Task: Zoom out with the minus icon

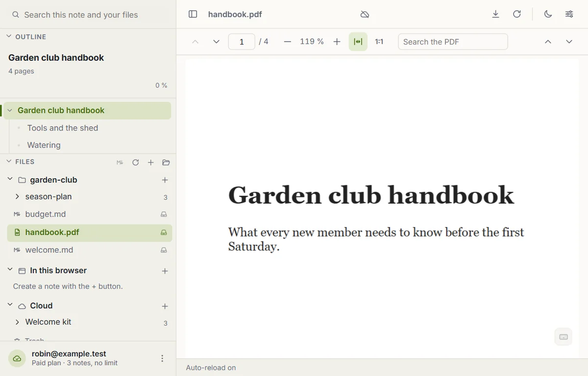Action: [288, 42]
